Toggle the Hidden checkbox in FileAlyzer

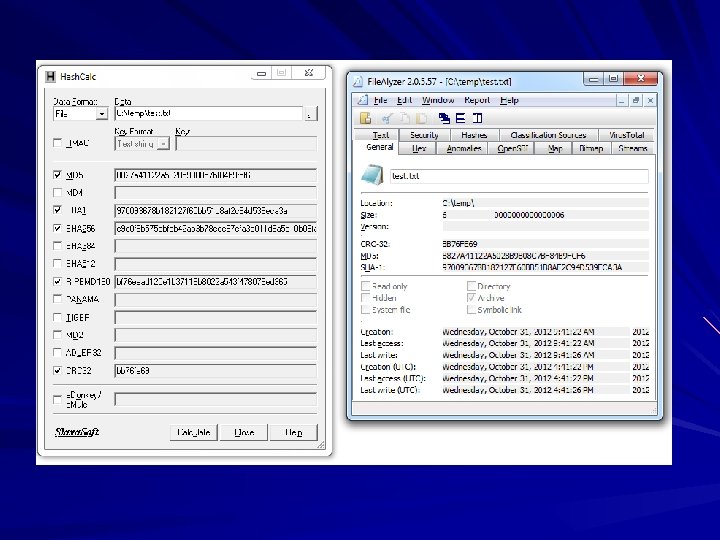366,298
